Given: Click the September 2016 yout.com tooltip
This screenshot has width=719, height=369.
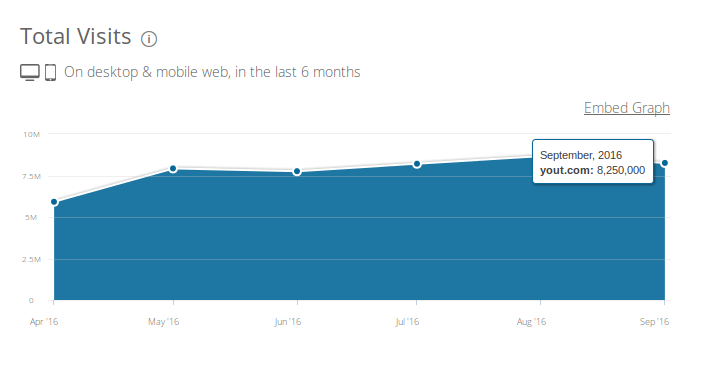Looking at the screenshot, I should click(x=592, y=161).
